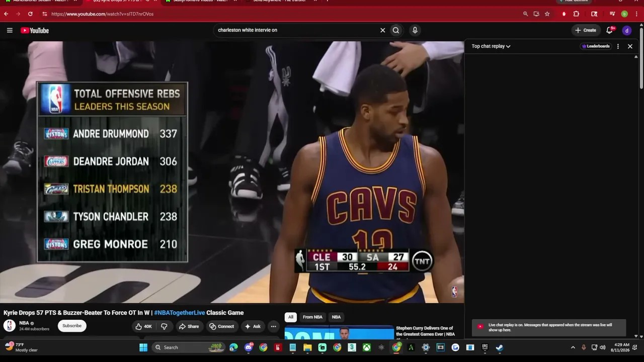View site information for youtube.com
This screenshot has width=644, height=362.
(x=44, y=14)
